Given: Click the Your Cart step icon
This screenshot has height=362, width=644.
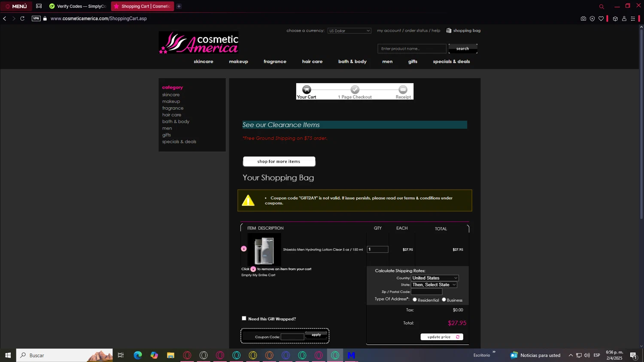Looking at the screenshot, I should click(307, 90).
